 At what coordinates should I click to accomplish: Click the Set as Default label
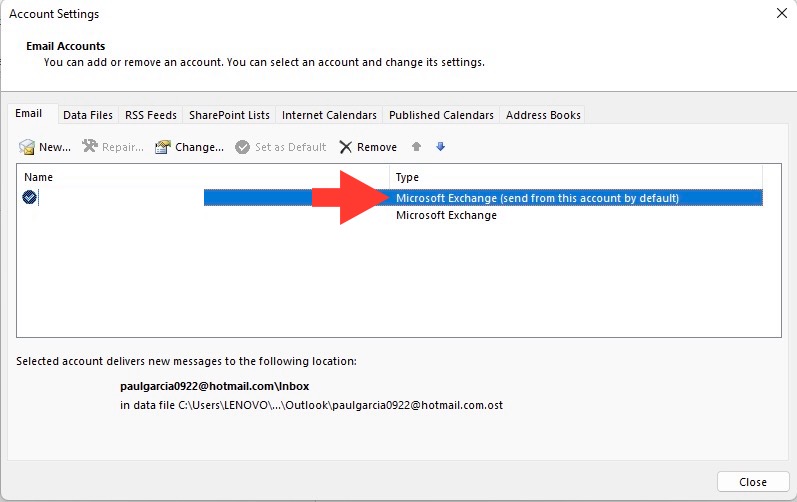click(290, 147)
